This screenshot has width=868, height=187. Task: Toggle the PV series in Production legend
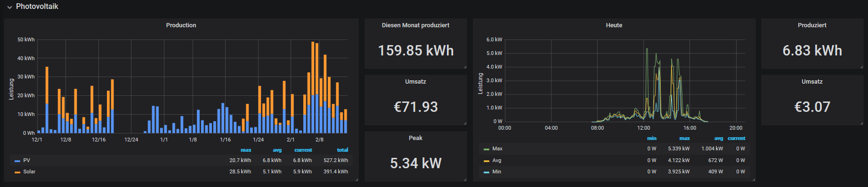[26, 160]
